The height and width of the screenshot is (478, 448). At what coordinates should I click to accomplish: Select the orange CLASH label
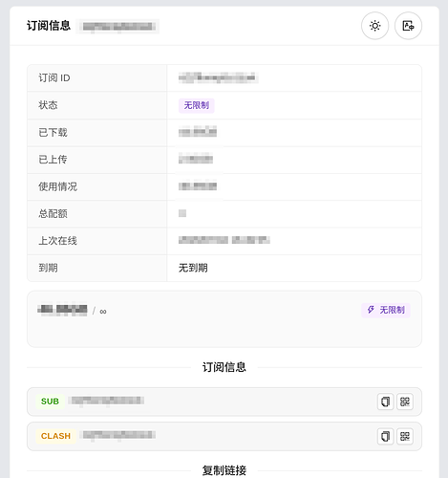tap(55, 436)
